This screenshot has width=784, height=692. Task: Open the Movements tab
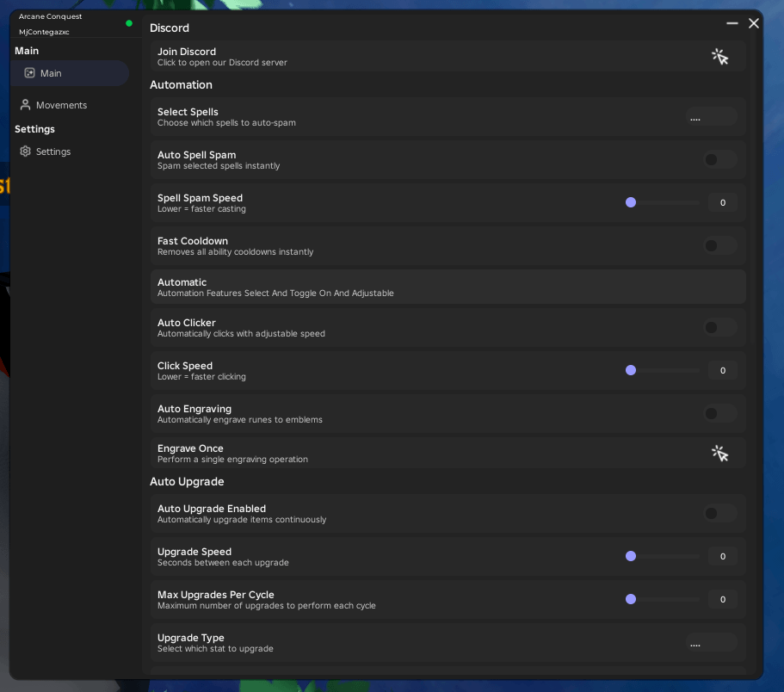tap(70, 105)
